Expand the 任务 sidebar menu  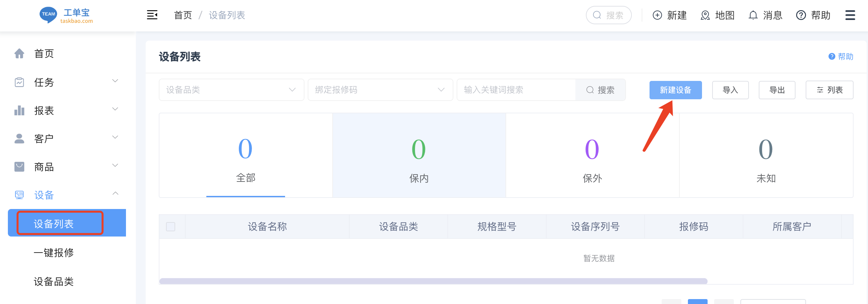tap(66, 82)
